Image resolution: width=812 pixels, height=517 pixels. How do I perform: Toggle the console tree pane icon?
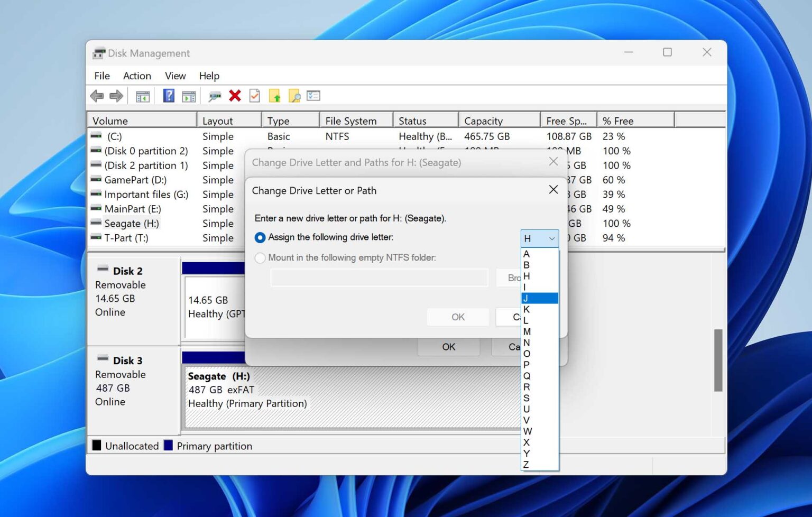click(x=142, y=96)
